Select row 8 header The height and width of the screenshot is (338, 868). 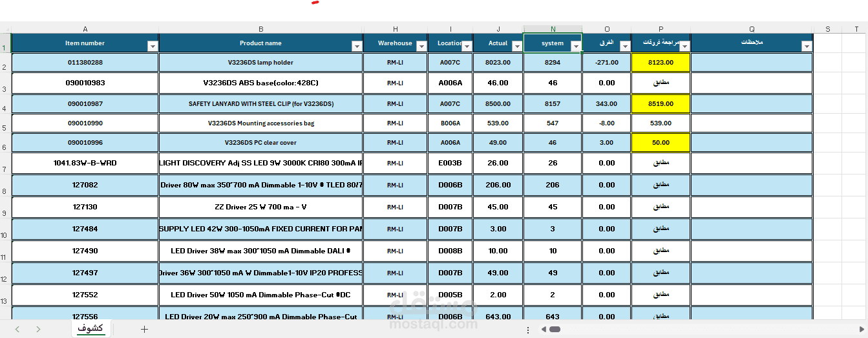(6, 185)
